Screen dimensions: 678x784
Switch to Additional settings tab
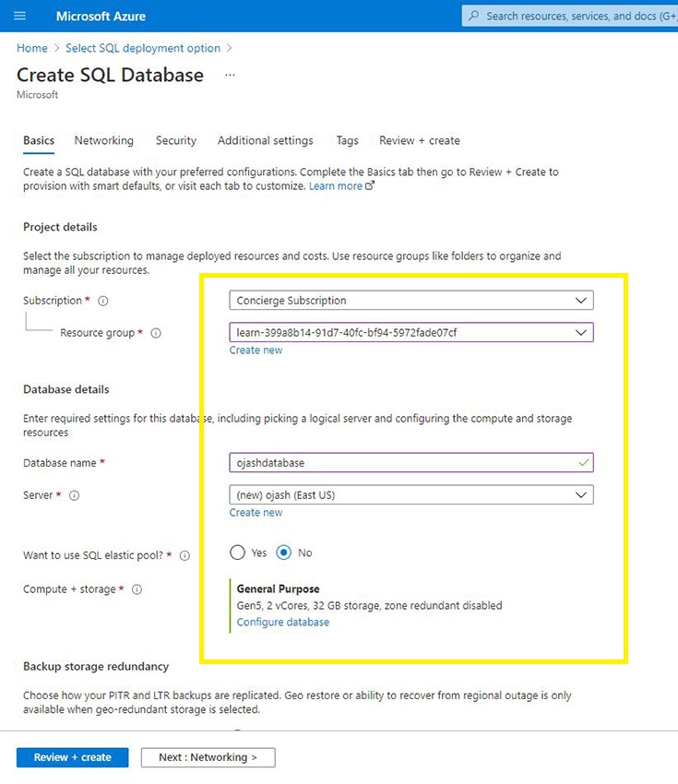(265, 140)
